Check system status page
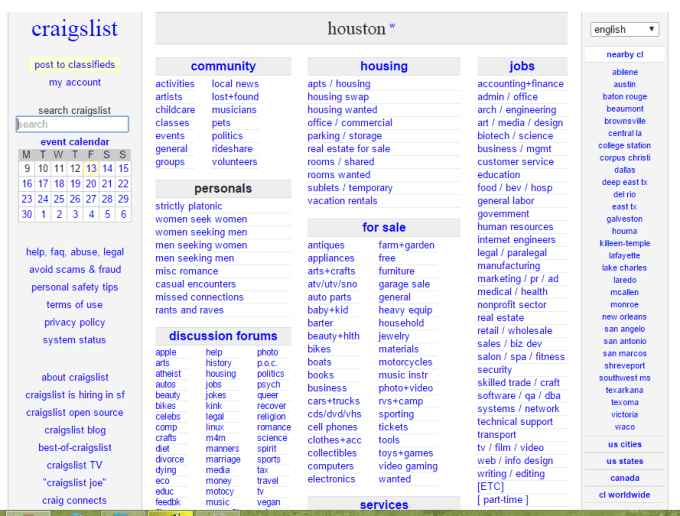This screenshot has width=680, height=516. click(75, 340)
